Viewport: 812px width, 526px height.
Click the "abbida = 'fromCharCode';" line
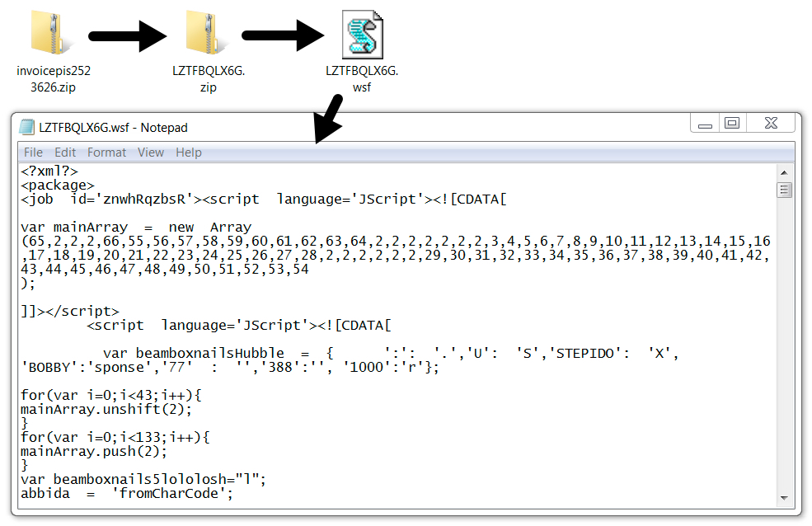pos(127,493)
